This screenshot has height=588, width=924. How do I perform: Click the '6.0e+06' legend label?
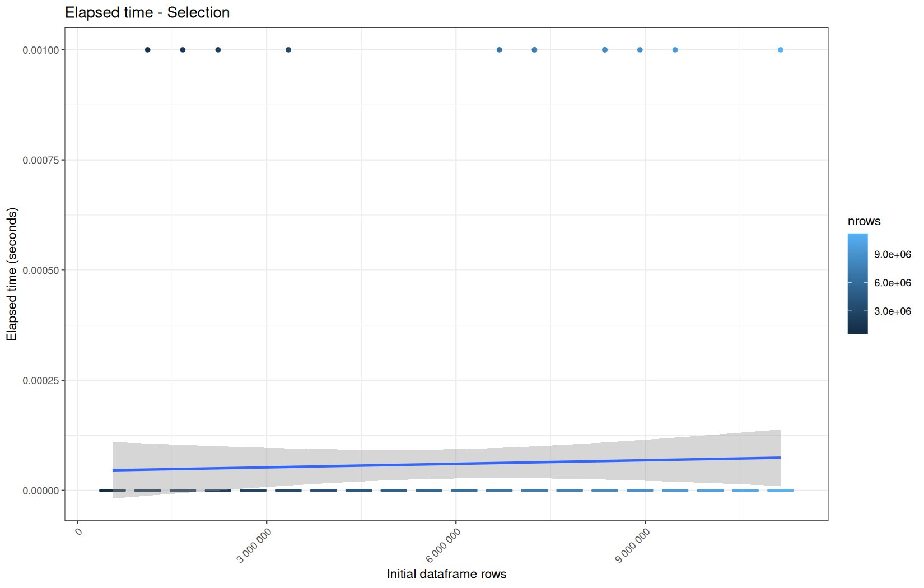tap(893, 283)
